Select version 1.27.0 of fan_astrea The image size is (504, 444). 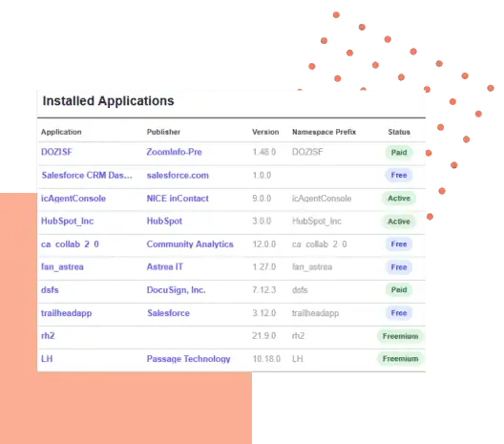pyautogui.click(x=264, y=266)
